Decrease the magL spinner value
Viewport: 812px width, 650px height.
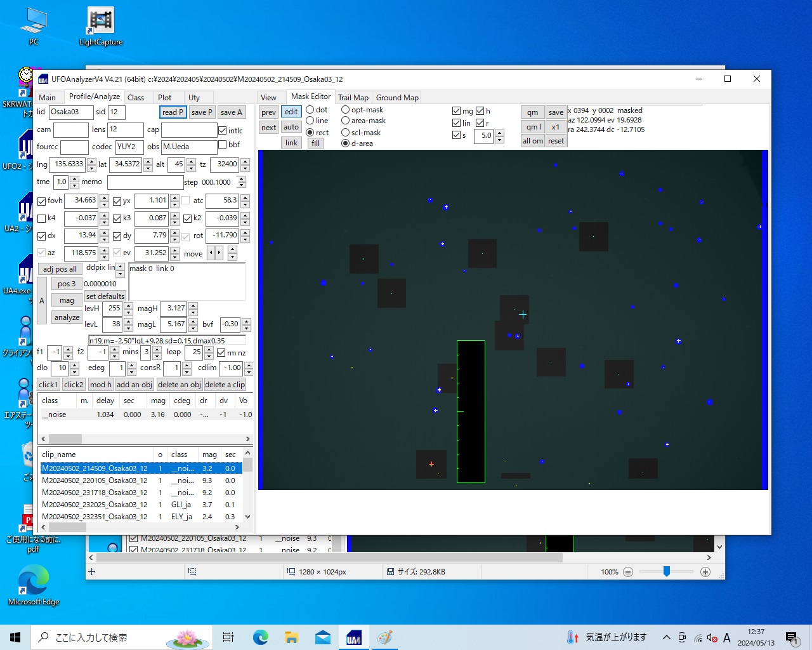click(193, 328)
